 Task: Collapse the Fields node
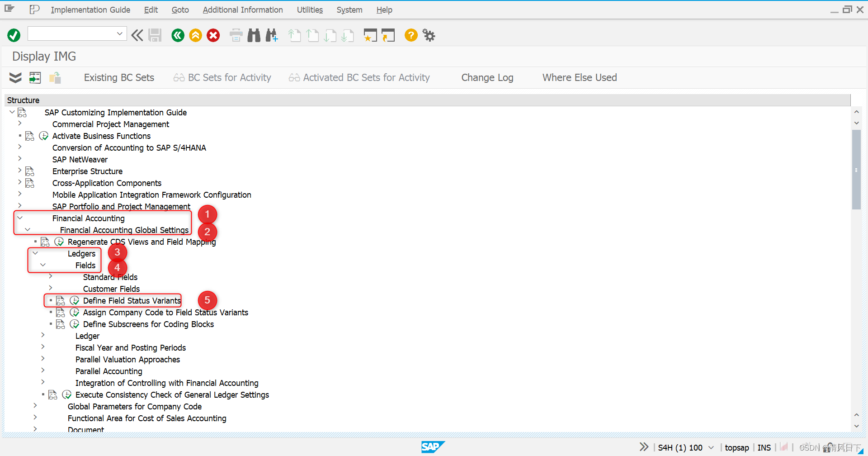(x=43, y=265)
